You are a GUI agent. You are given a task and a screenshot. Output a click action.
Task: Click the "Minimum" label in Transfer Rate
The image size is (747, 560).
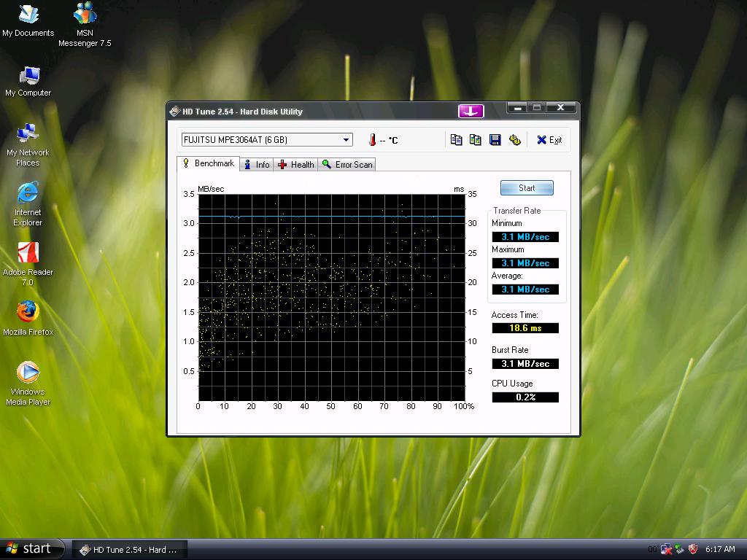click(506, 223)
